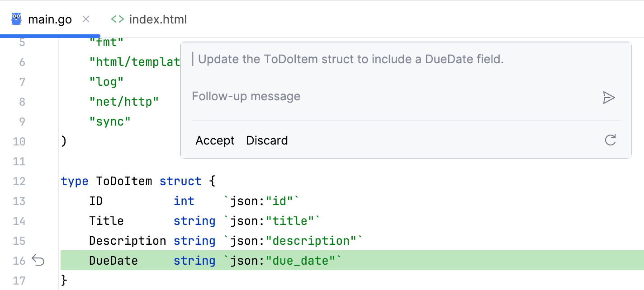Click the ToDoItem struct name
The image size is (644, 290).
pos(123,181)
